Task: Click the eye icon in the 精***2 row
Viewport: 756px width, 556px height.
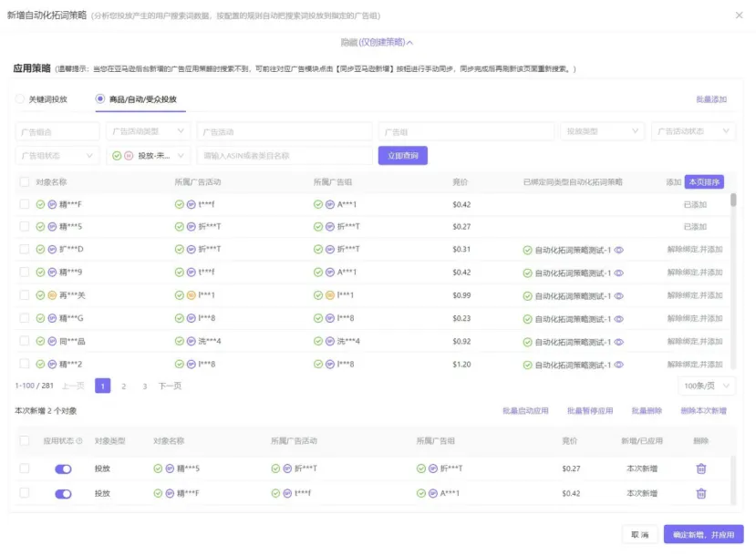Action: pyautogui.click(x=619, y=365)
